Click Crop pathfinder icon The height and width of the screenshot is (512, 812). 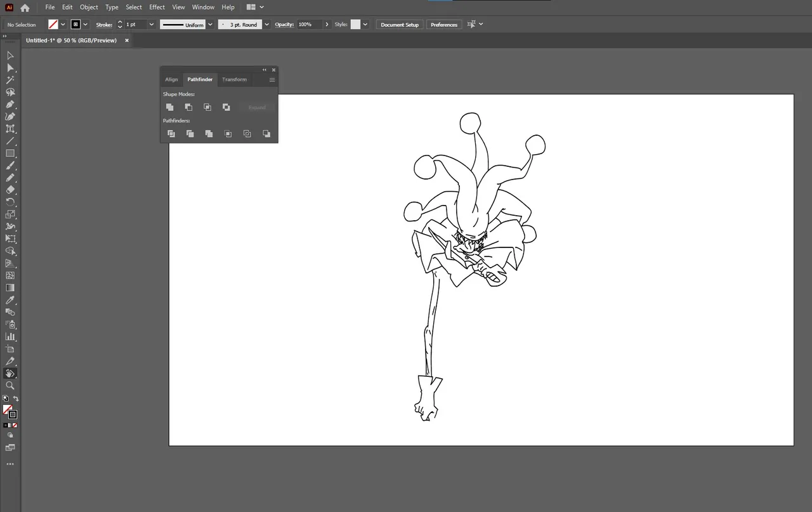[x=228, y=134]
